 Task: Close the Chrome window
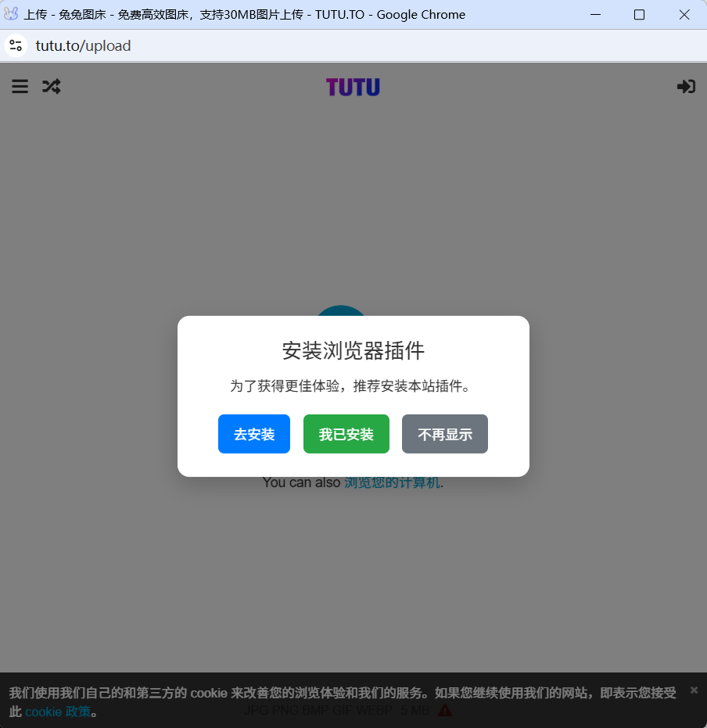(x=684, y=14)
